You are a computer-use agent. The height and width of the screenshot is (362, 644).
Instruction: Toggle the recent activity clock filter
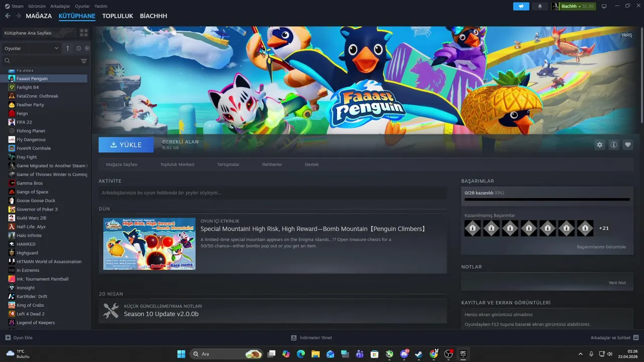click(x=78, y=48)
